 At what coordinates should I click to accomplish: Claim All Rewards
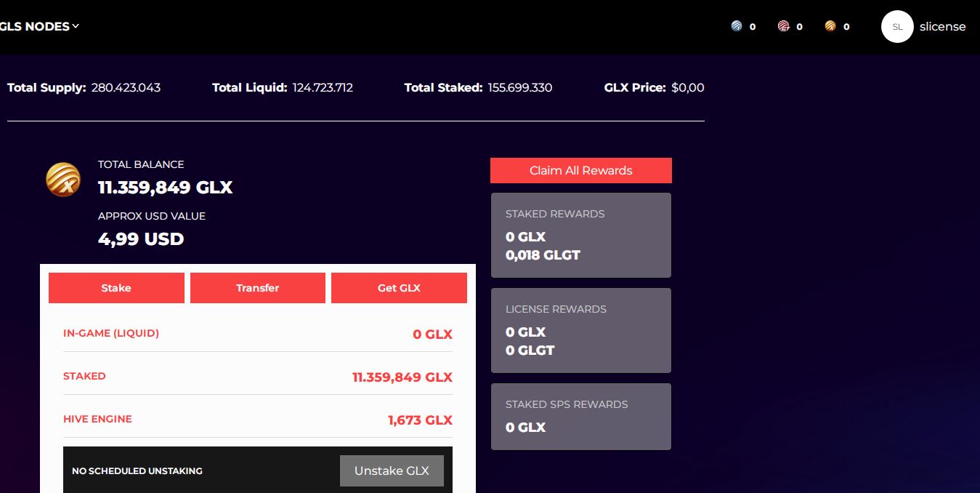(x=581, y=170)
